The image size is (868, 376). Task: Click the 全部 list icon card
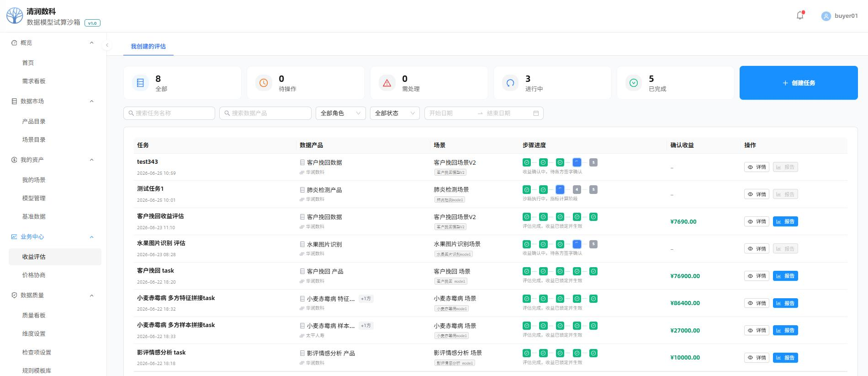(140, 83)
